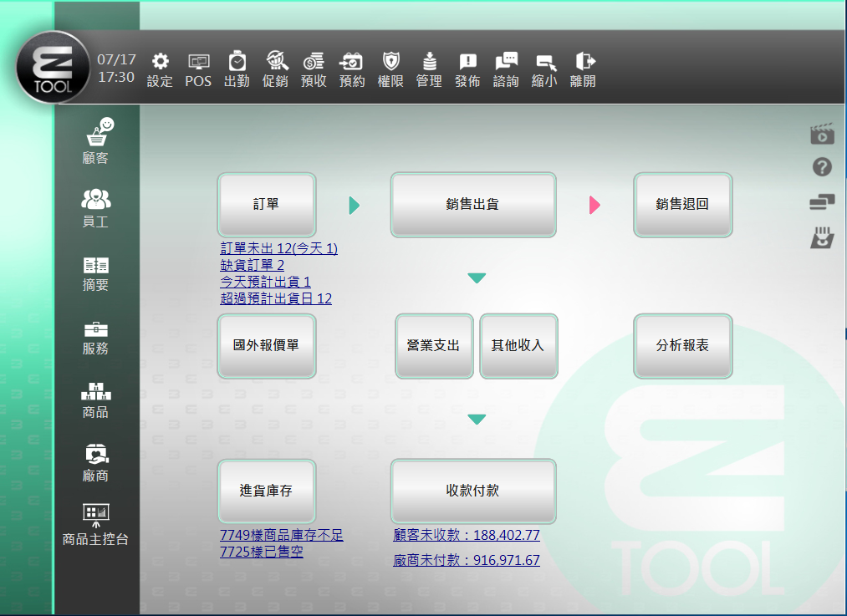Viewport: 847px width, 616px height.
Task: Click the 國外報價單 foreign quotation button
Action: [267, 345]
